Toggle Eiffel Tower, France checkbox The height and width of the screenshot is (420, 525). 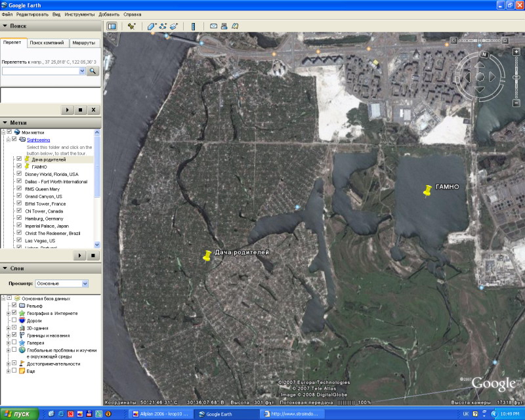19,203
